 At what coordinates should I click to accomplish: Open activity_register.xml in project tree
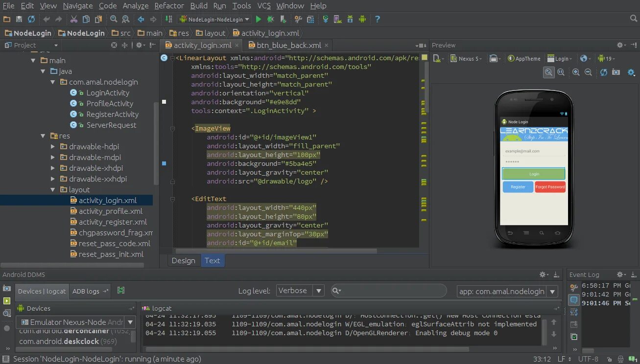click(113, 222)
